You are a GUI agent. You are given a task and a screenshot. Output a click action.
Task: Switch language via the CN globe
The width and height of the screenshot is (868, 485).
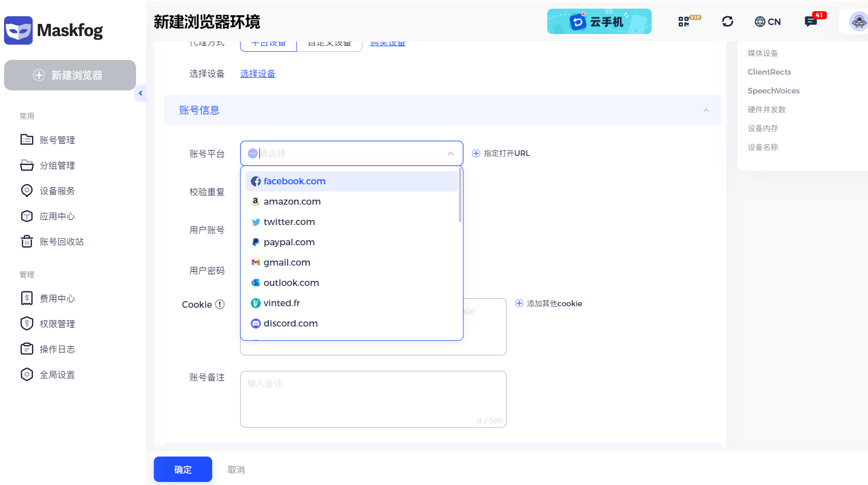(x=767, y=21)
